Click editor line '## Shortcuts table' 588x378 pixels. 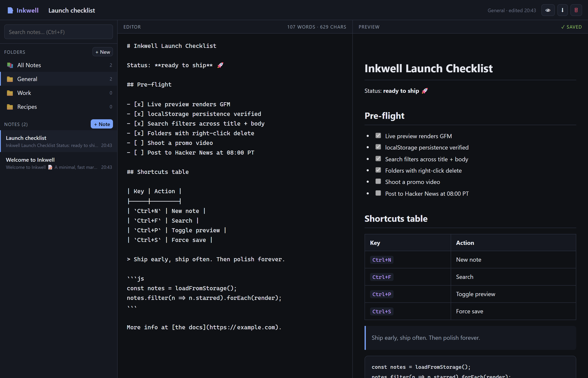(158, 172)
